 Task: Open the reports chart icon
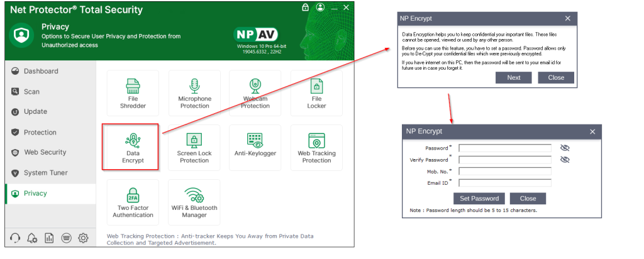49,238
